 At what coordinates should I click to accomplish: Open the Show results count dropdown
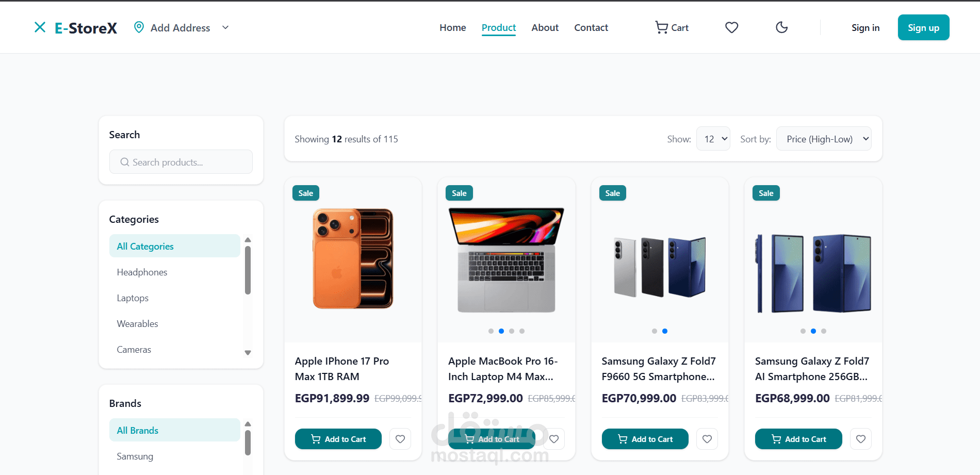coord(713,139)
